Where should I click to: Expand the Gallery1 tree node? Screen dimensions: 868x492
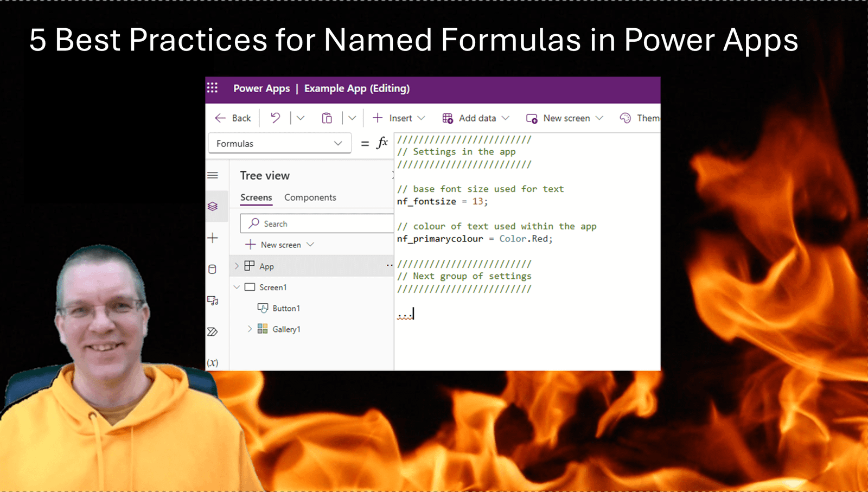pos(250,329)
